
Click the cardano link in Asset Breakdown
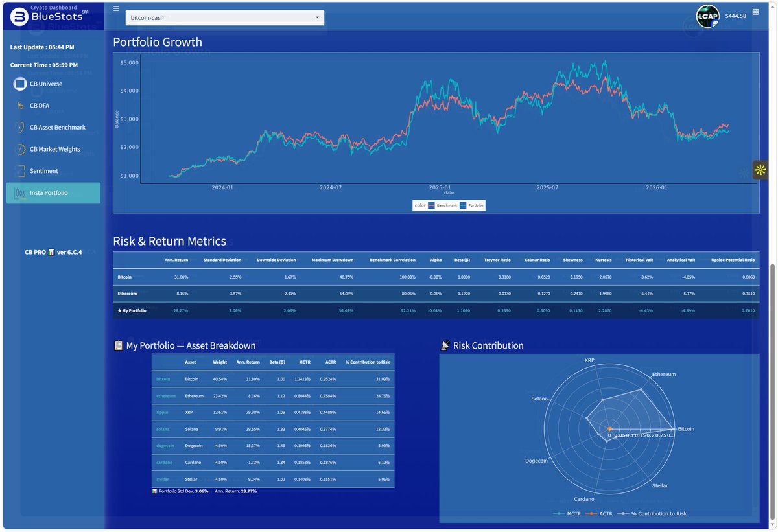coord(164,462)
